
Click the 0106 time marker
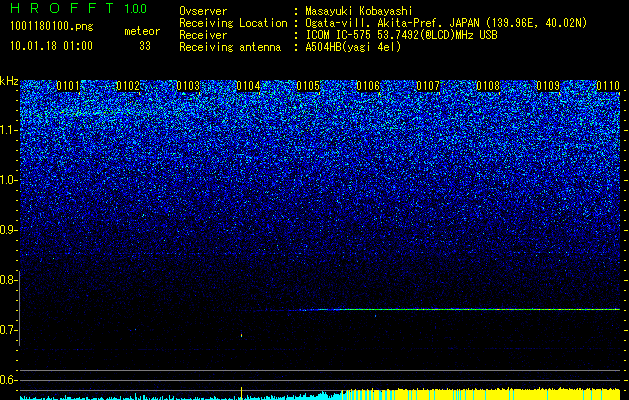368,86
